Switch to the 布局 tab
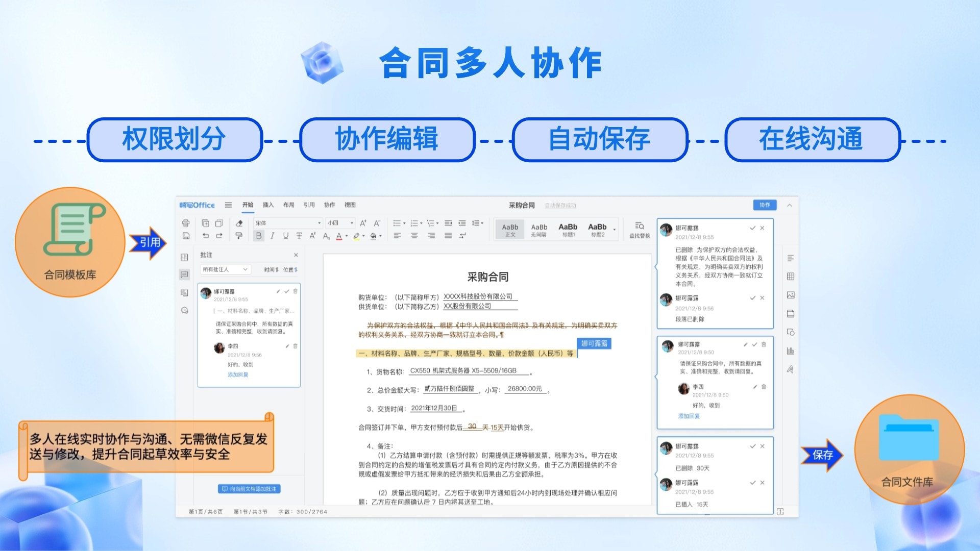Screen dimensions: 980x551 pyautogui.click(x=289, y=205)
